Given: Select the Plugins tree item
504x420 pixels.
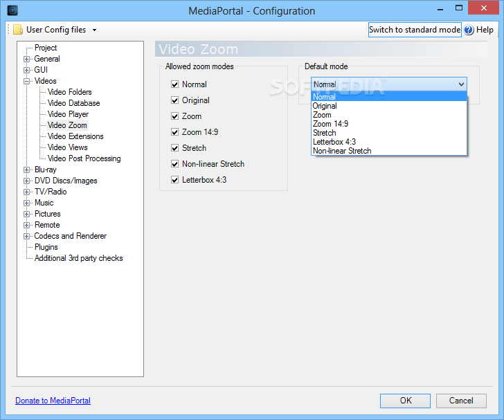Looking at the screenshot, I should tap(46, 247).
